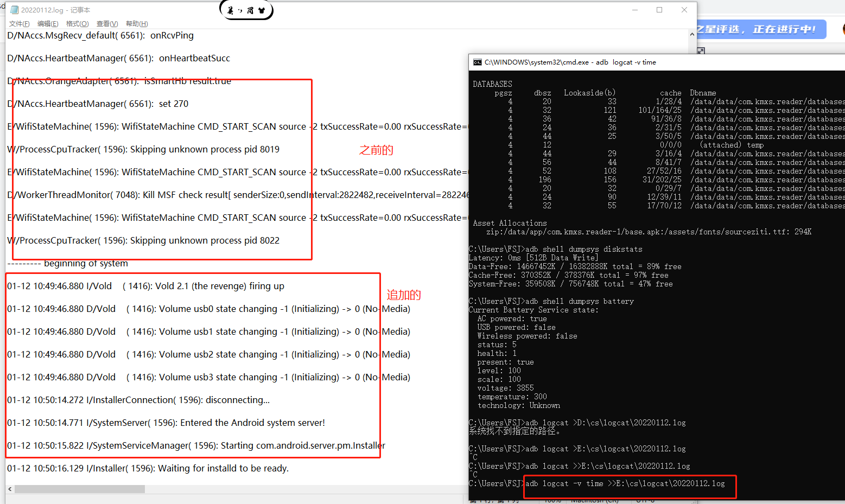Open the 文件(F) menu in Notepad

pos(20,24)
